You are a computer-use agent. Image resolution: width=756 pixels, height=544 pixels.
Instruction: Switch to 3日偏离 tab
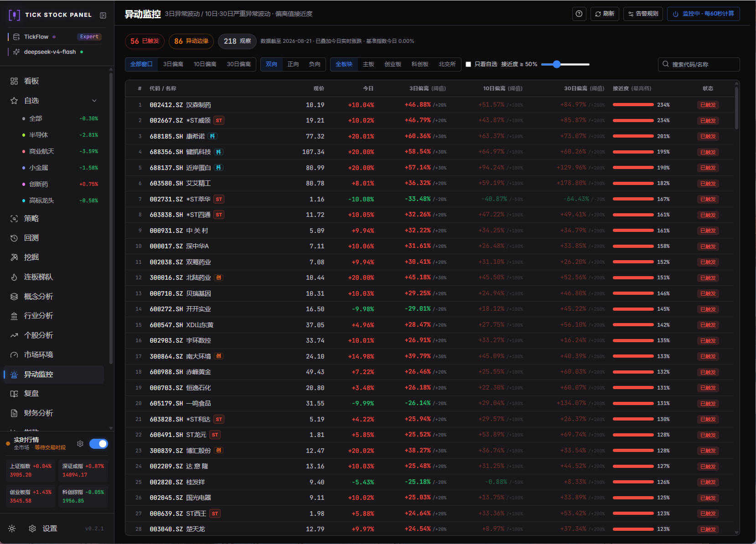[173, 64]
